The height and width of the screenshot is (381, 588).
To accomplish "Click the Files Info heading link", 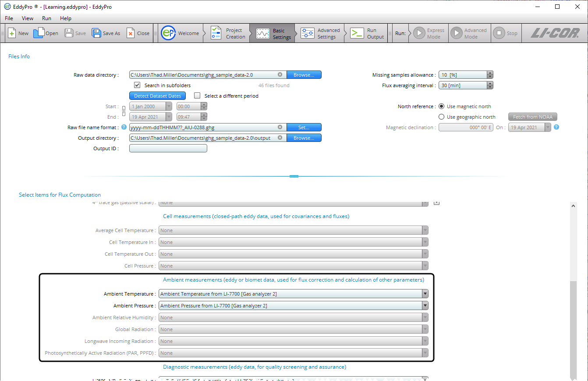I will [19, 56].
